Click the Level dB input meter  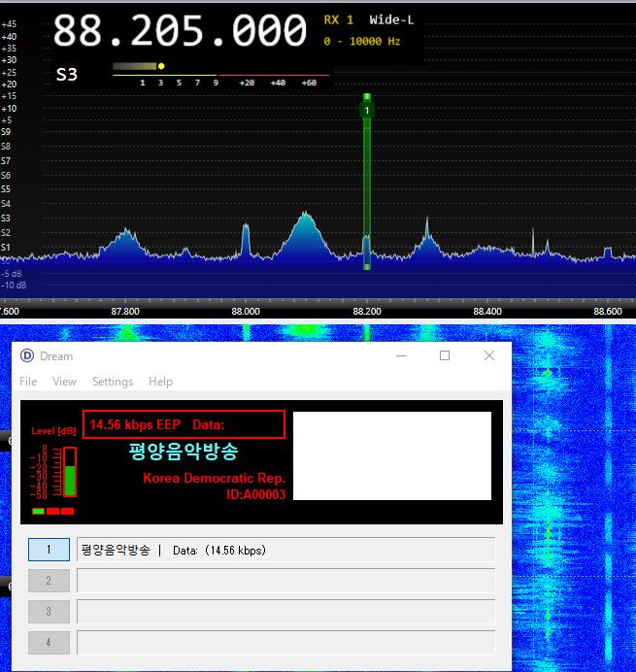coord(70,472)
